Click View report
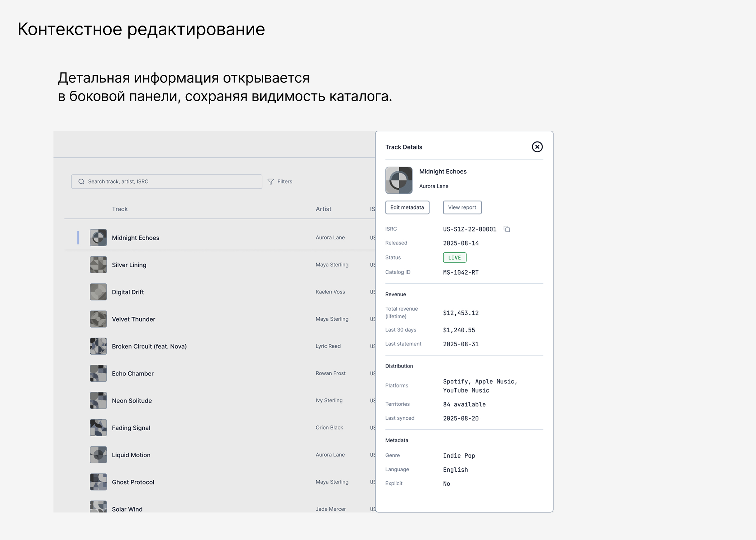The image size is (756, 540). 462,207
